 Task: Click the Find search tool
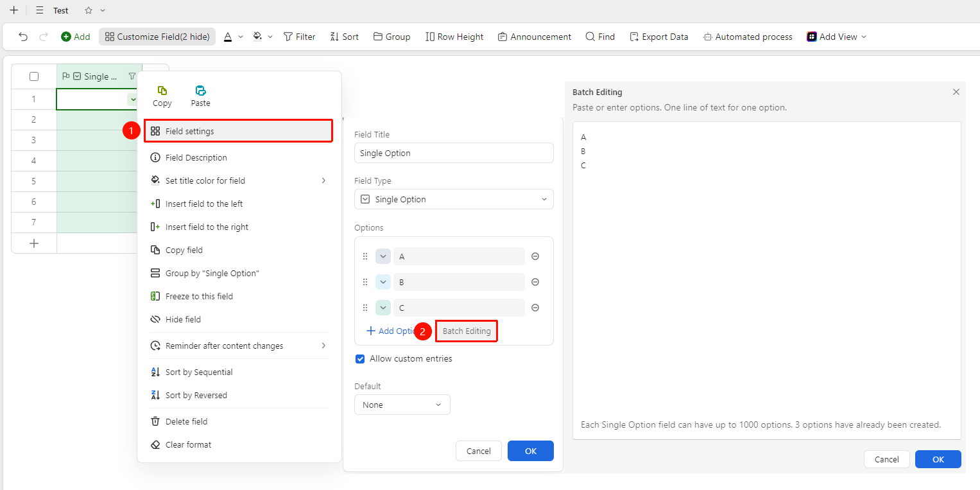coord(600,37)
